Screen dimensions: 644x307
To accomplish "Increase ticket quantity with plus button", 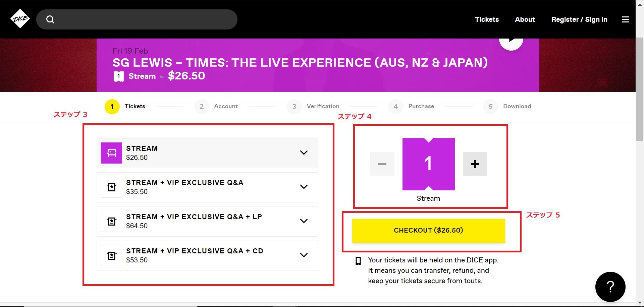I will point(475,164).
